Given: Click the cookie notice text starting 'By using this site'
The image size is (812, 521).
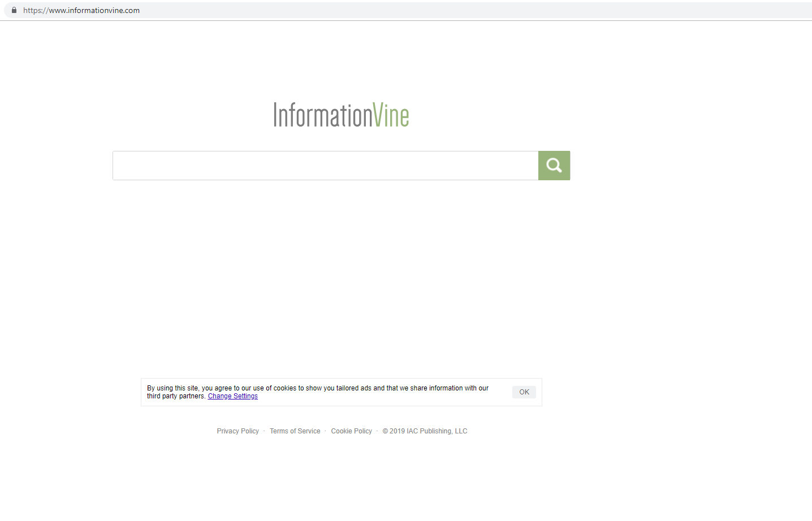Looking at the screenshot, I should click(318, 392).
